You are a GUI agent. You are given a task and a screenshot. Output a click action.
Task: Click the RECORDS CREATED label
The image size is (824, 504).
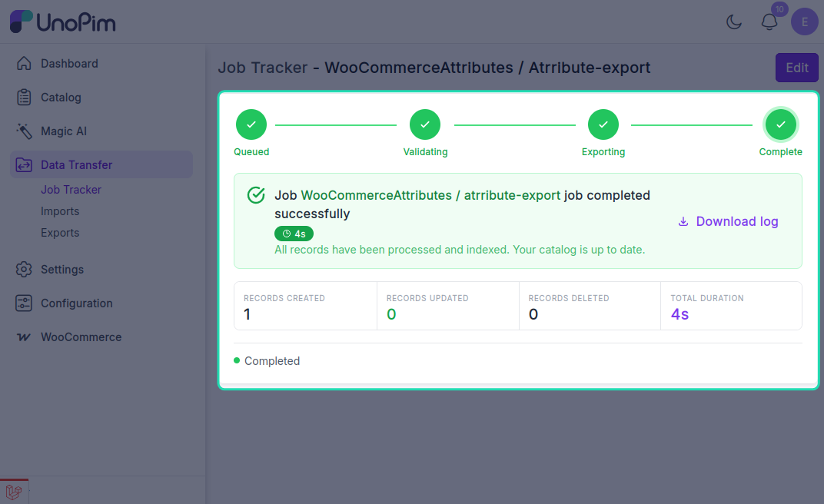coord(284,298)
